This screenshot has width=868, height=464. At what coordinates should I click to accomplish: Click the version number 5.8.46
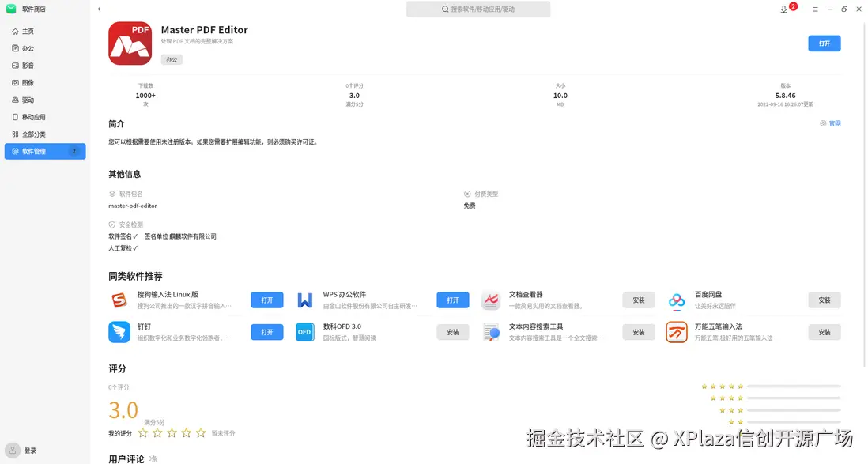pyautogui.click(x=786, y=96)
